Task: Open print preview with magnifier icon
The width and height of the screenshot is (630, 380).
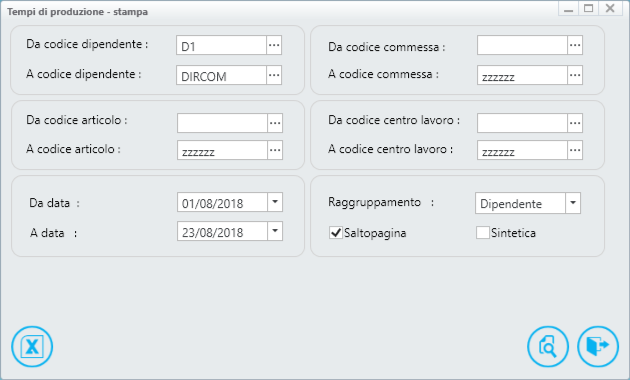Action: pyautogui.click(x=548, y=346)
